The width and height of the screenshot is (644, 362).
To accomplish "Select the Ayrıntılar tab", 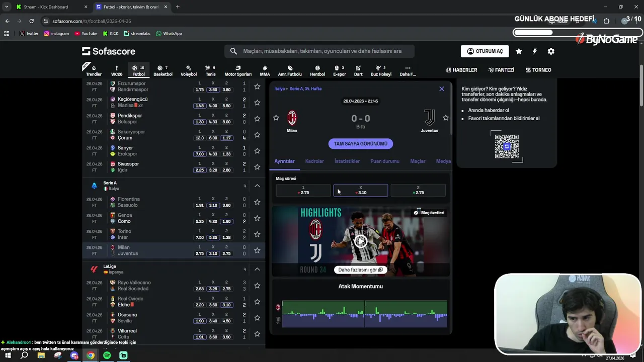I will point(284,161).
